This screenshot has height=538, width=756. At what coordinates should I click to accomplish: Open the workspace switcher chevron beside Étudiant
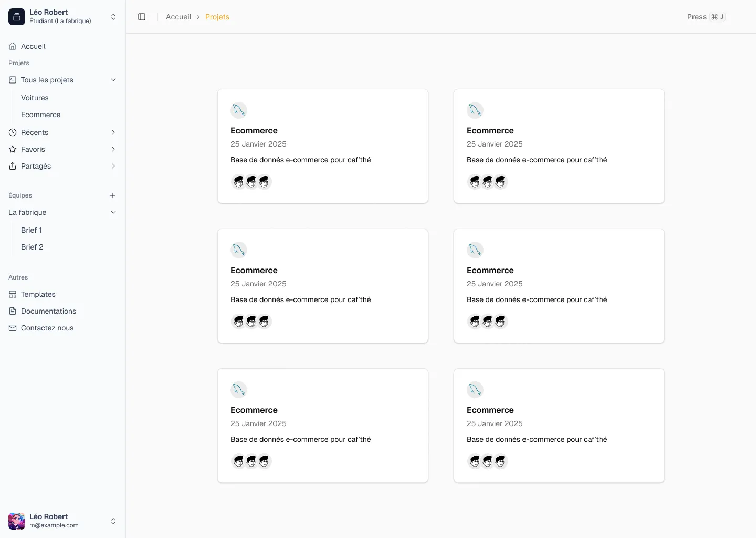[x=113, y=17]
